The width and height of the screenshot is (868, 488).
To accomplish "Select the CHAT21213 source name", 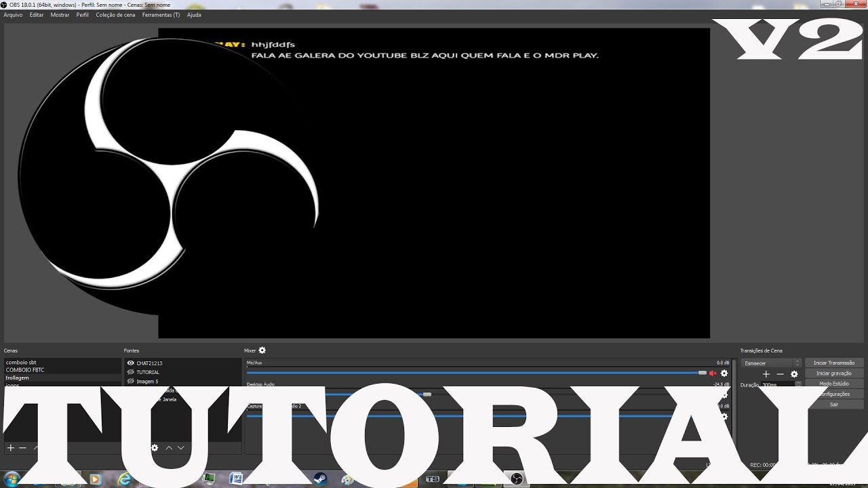I will click(149, 363).
